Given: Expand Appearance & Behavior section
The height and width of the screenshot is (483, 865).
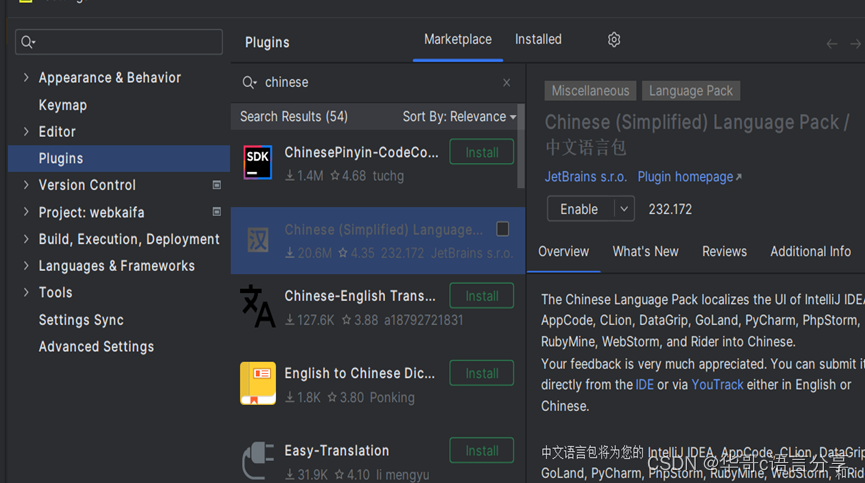Looking at the screenshot, I should 26,78.
